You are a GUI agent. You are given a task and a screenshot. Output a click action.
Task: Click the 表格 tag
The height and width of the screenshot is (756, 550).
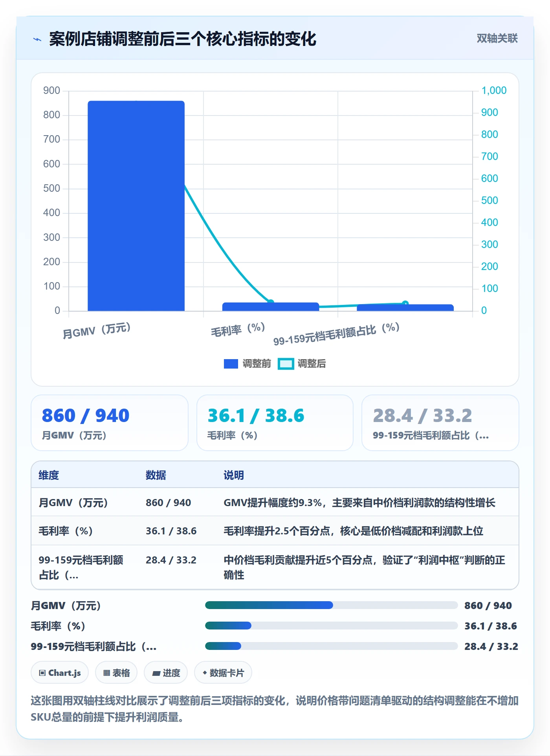click(116, 673)
